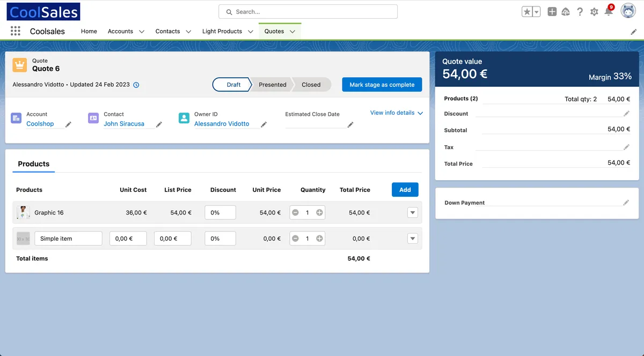Click the favorites star icon
The height and width of the screenshot is (356, 644).
(x=527, y=12)
